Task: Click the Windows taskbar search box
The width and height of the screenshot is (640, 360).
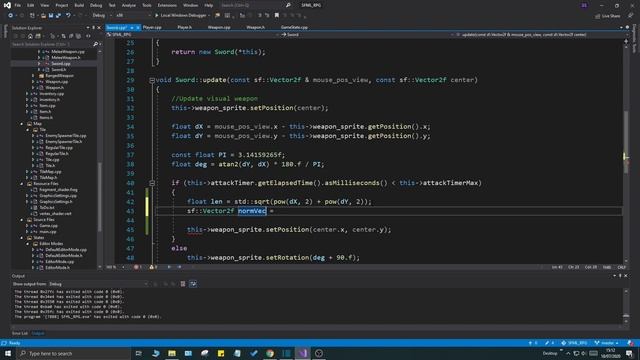Action: (74, 353)
